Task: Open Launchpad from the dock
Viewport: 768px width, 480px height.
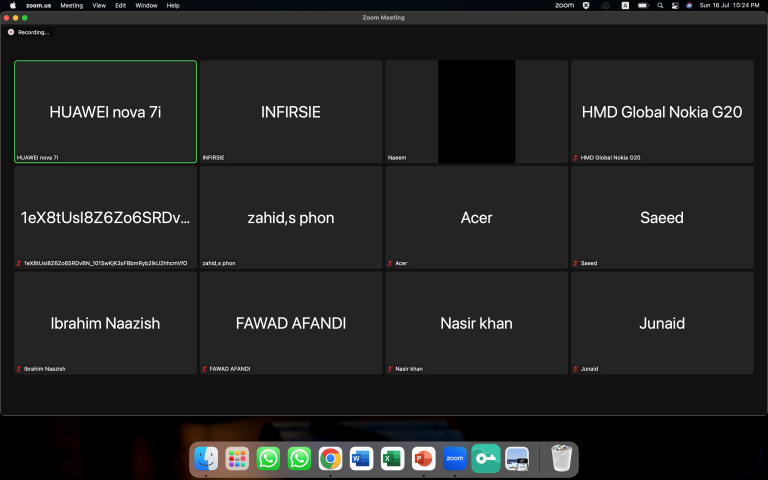Action: 237,459
